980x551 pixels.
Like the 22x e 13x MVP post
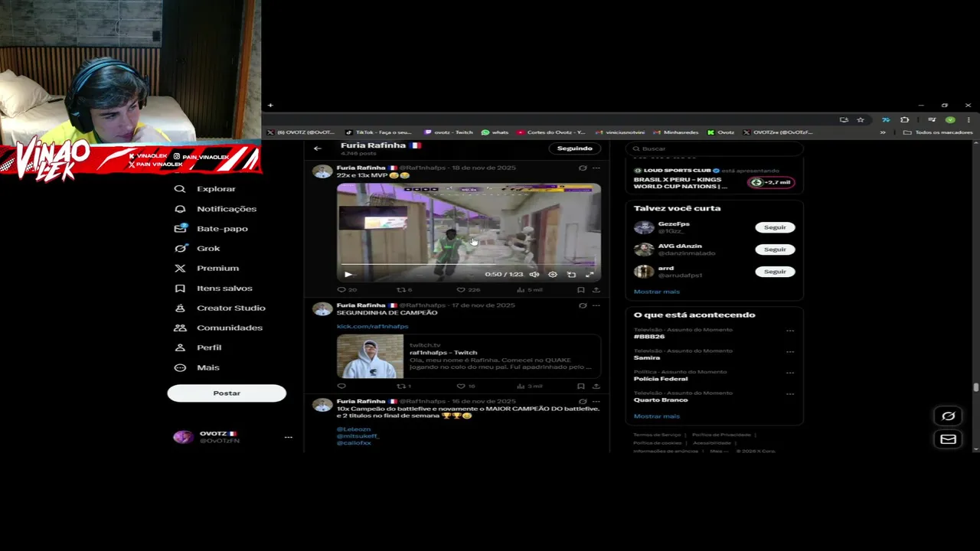click(x=461, y=290)
